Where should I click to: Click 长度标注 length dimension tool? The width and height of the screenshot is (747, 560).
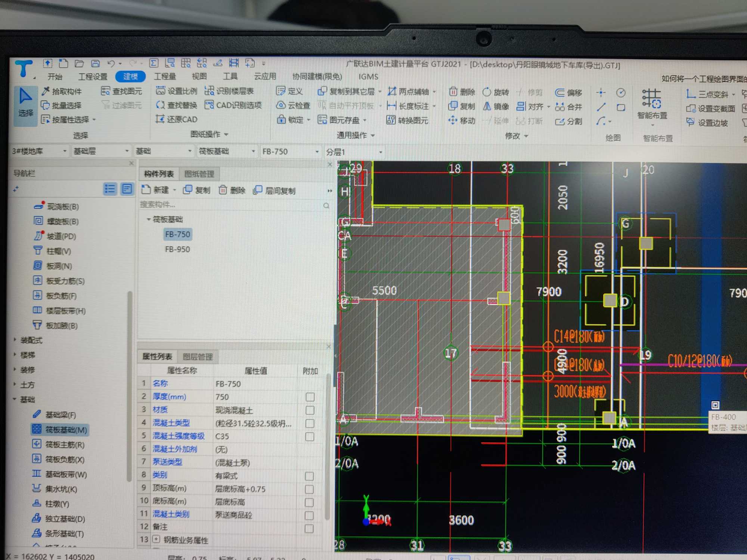(x=408, y=106)
